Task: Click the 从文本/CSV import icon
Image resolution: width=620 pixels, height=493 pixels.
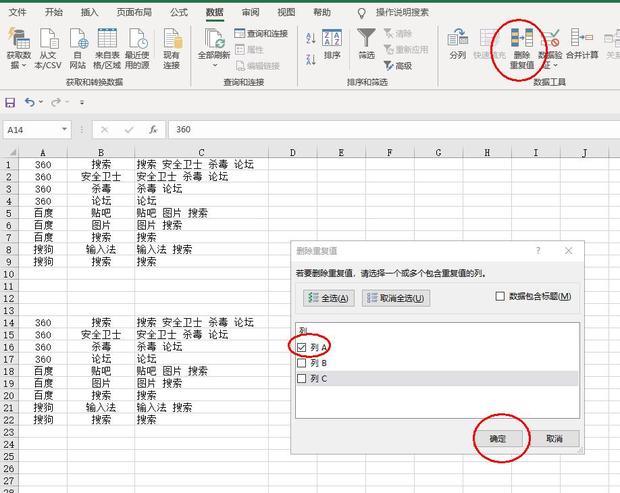Action: pyautogui.click(x=47, y=39)
